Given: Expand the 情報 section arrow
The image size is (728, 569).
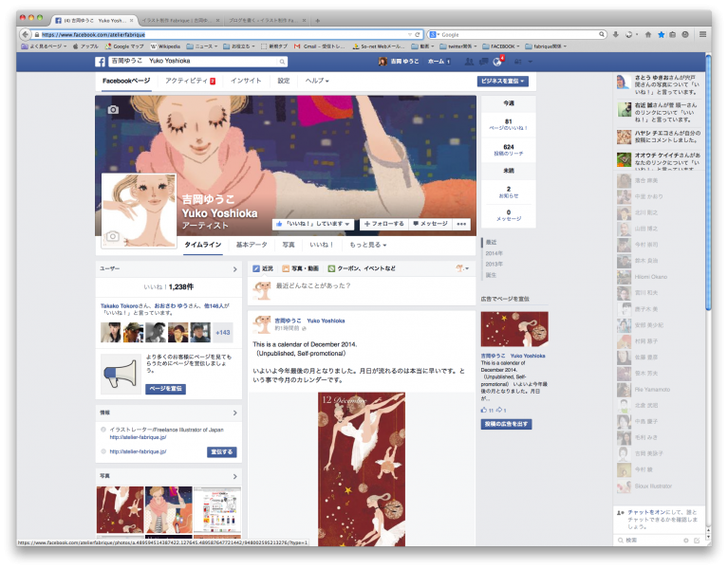Looking at the screenshot, I should pos(235,413).
